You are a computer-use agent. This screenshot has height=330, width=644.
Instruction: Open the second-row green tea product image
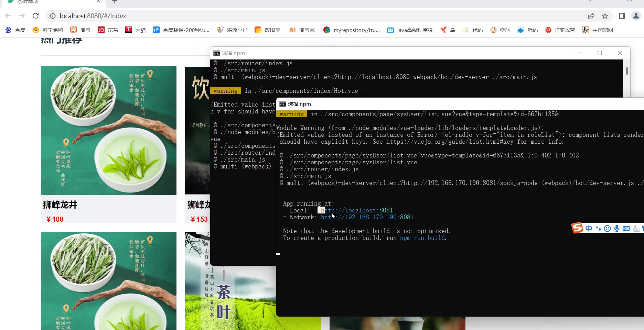pyautogui.click(x=109, y=281)
